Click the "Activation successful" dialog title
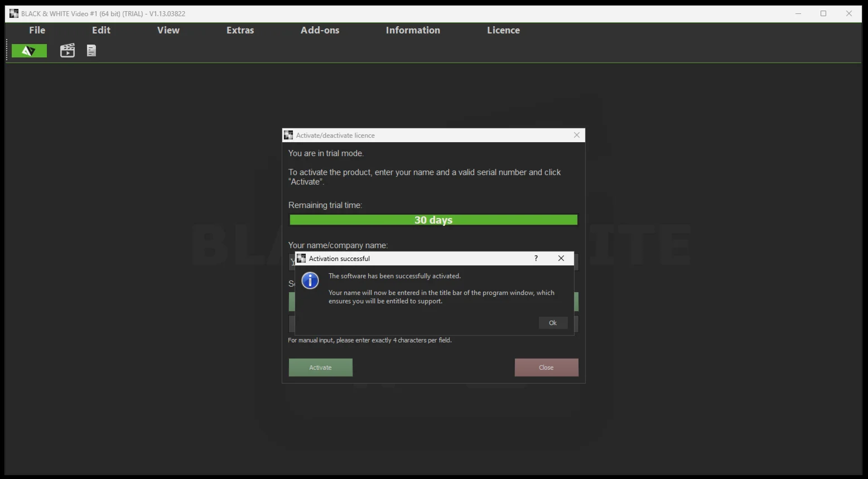Image resolution: width=868 pixels, height=479 pixels. (339, 259)
